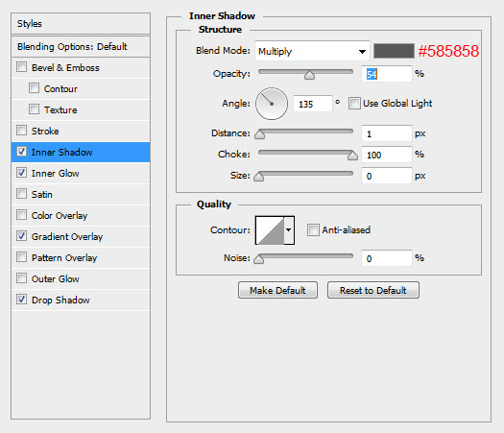Uncheck the Drop Shadow checkbox
This screenshot has width=504, height=433.
click(21, 300)
